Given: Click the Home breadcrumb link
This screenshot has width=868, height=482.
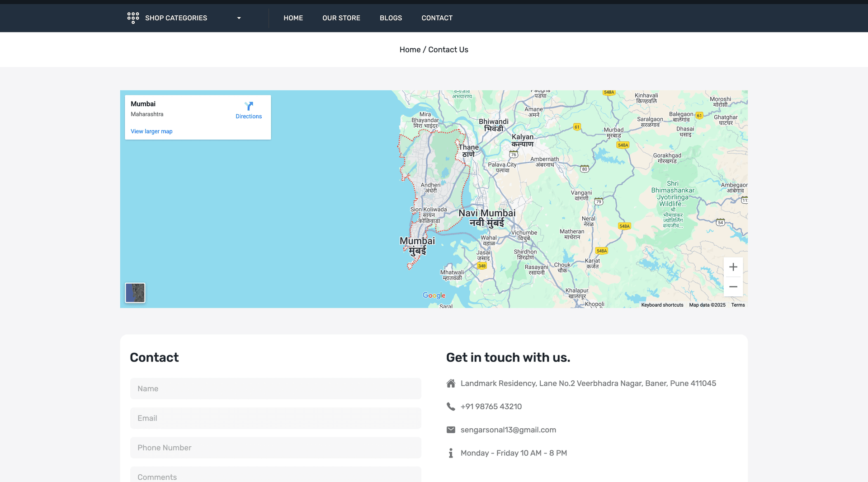Looking at the screenshot, I should point(410,50).
